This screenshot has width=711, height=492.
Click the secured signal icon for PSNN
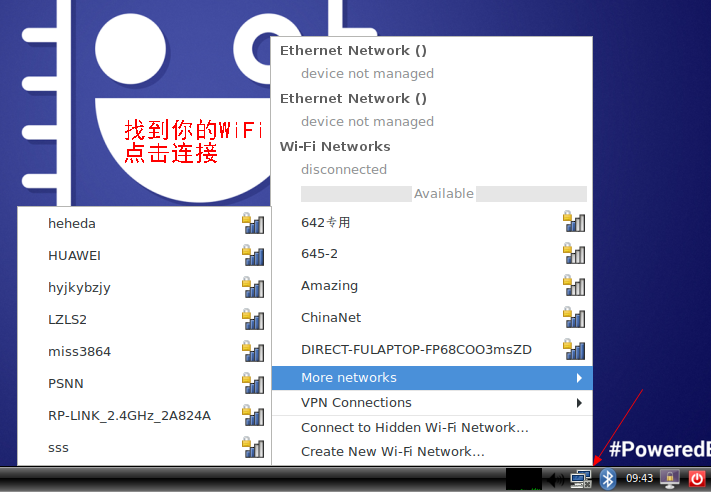[253, 383]
